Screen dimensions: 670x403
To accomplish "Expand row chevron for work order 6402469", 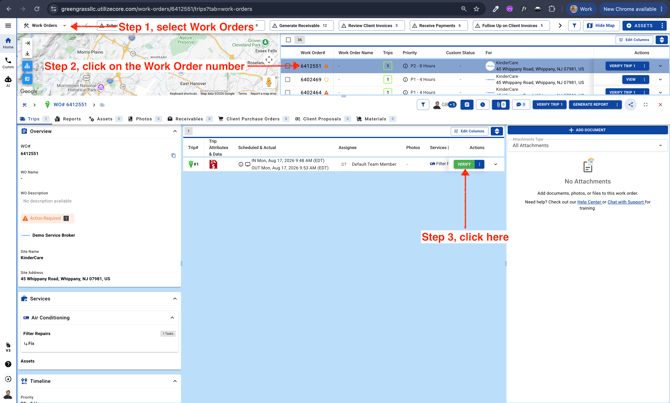I will (660, 79).
